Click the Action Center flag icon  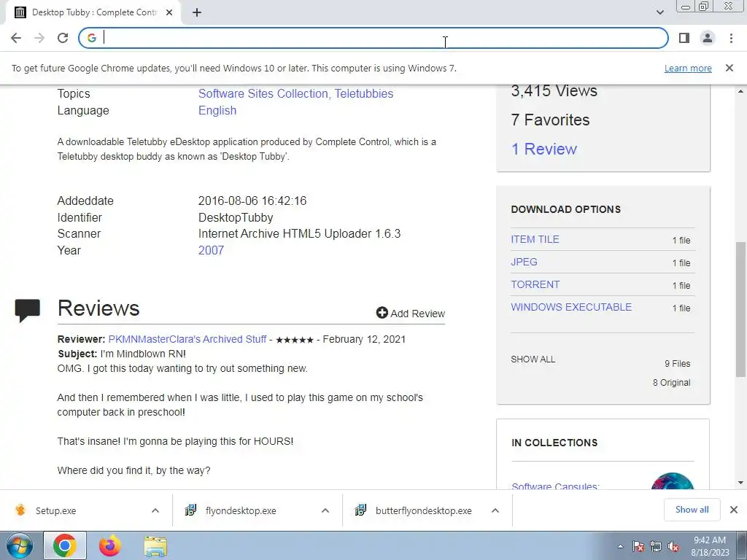[638, 546]
